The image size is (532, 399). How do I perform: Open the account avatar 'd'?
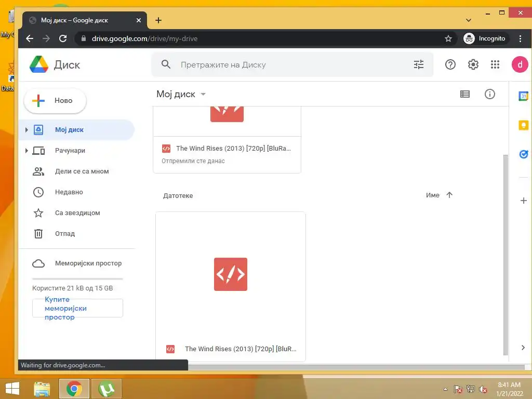tap(520, 64)
